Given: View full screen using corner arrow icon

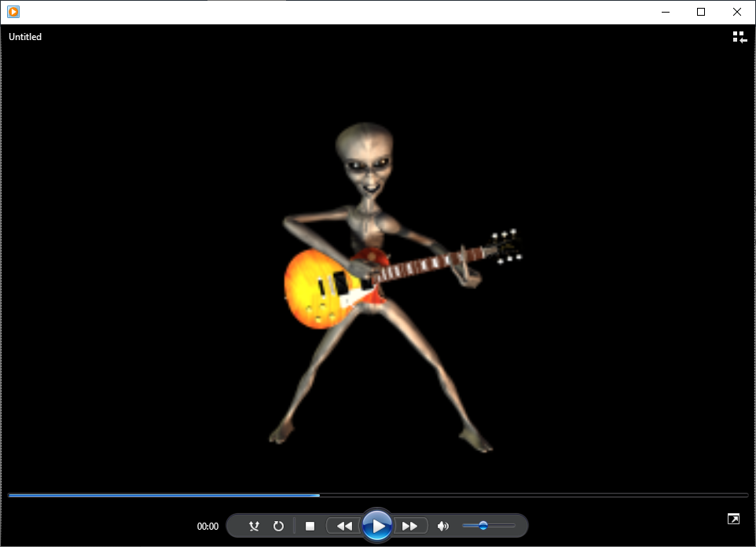Looking at the screenshot, I should pos(732,519).
